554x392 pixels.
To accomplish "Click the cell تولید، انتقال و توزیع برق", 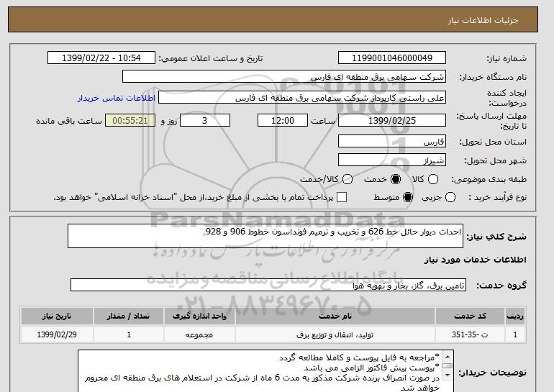I will tap(335, 334).
